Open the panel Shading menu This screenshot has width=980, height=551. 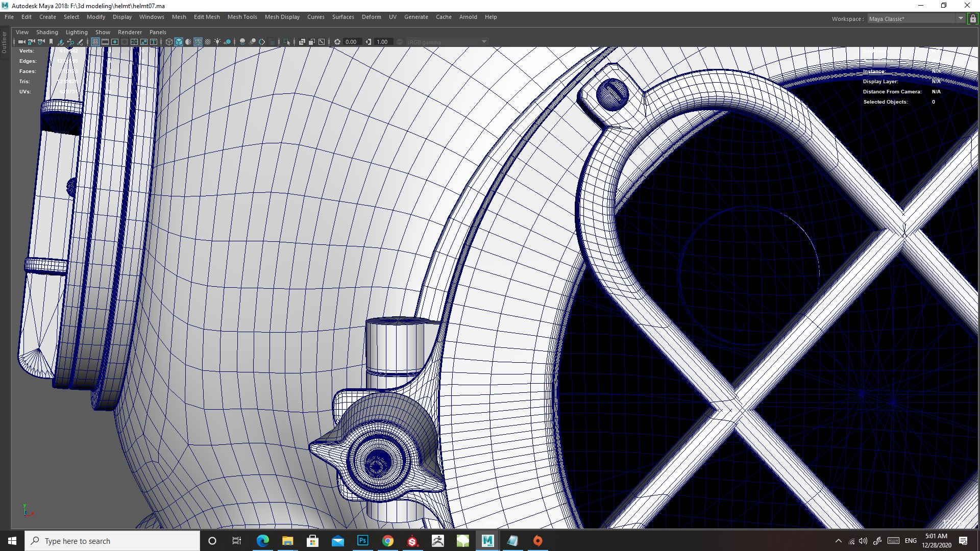point(47,32)
